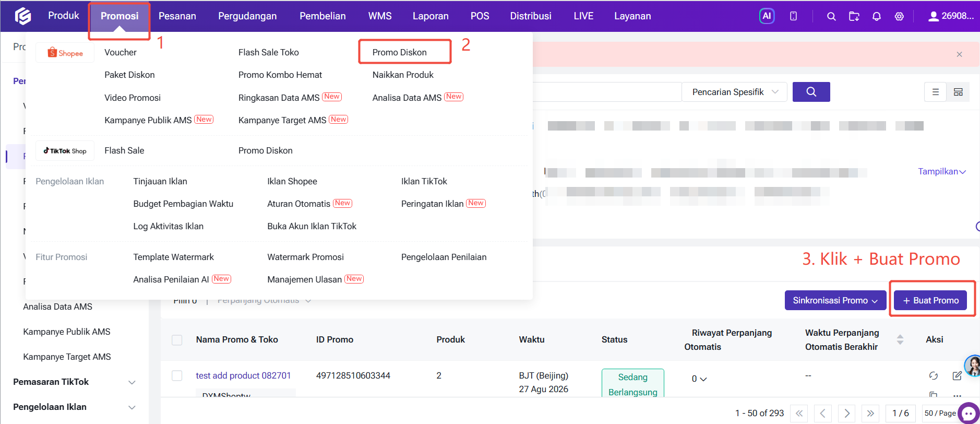The width and height of the screenshot is (980, 424).
Task: Select Promo Diskon under Shopee menu
Action: click(x=399, y=52)
